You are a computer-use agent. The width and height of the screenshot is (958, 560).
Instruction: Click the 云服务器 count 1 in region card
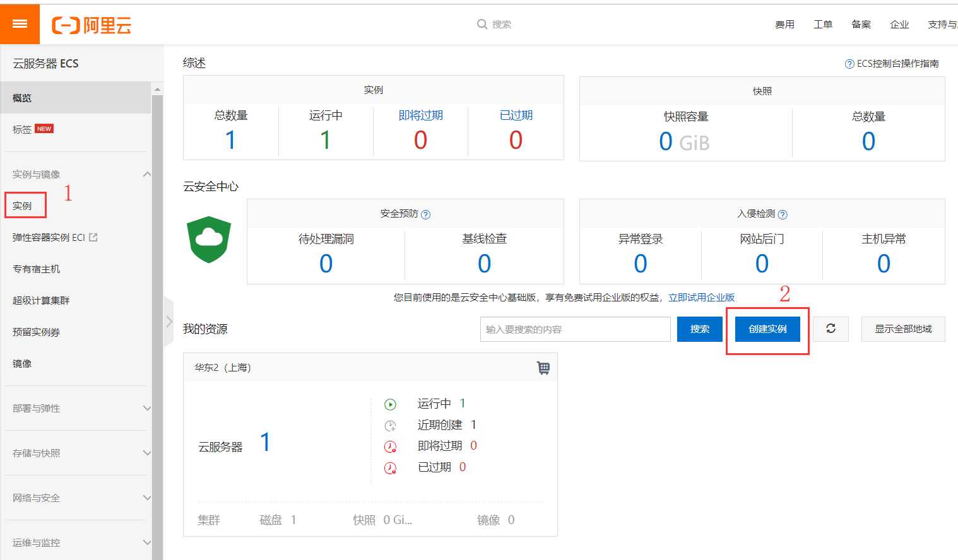[265, 442]
